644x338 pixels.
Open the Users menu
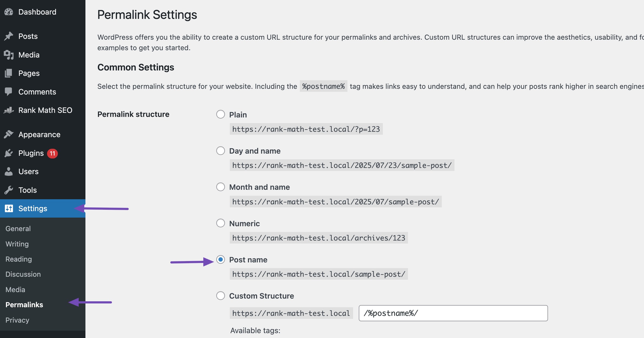43,171
